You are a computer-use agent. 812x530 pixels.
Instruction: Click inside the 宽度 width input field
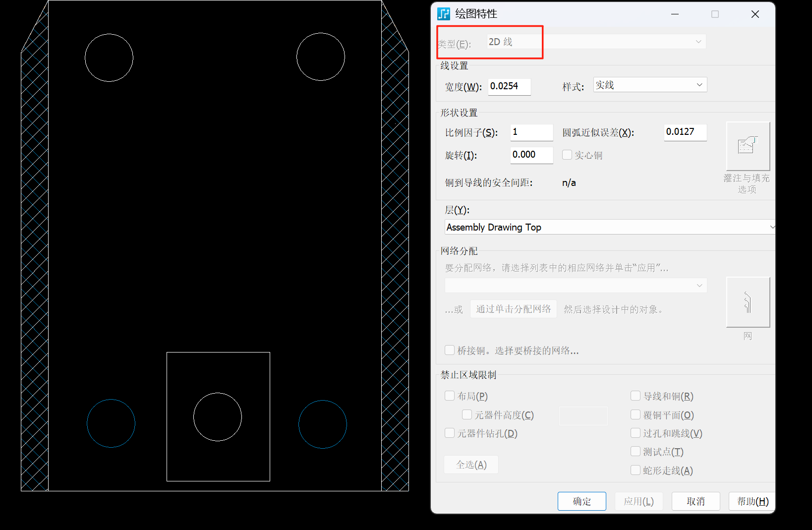coord(509,86)
